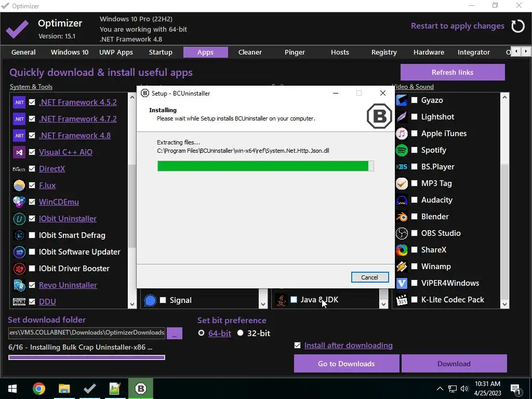Open File Explorer from the taskbar
The height and width of the screenshot is (399, 532).
[x=64, y=389]
